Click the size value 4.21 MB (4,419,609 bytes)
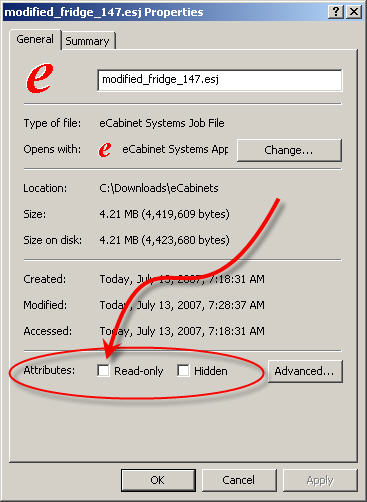Screen dimensions: 367x502 [x=165, y=214]
